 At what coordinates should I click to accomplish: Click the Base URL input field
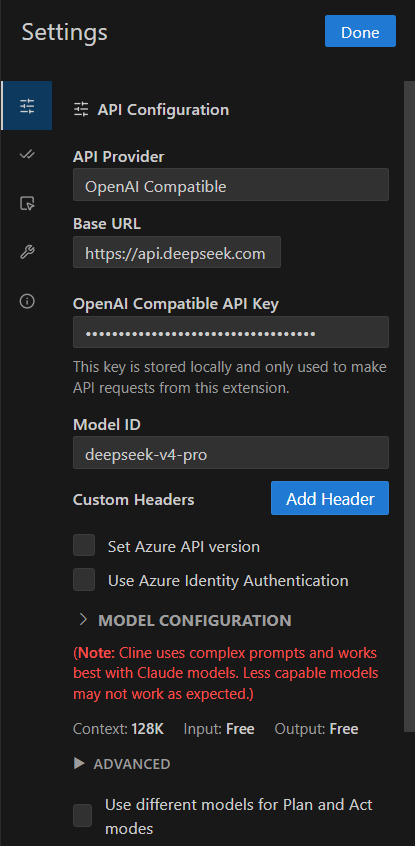[x=177, y=252]
